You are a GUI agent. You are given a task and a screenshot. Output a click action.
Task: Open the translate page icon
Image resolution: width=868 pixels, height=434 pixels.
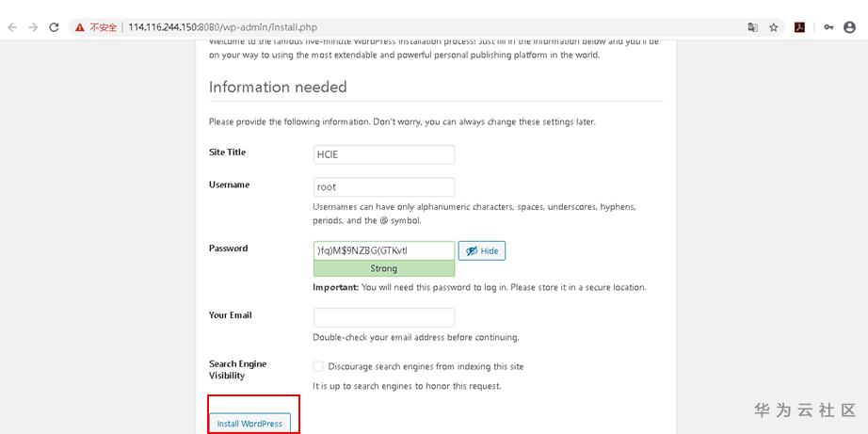pos(752,27)
